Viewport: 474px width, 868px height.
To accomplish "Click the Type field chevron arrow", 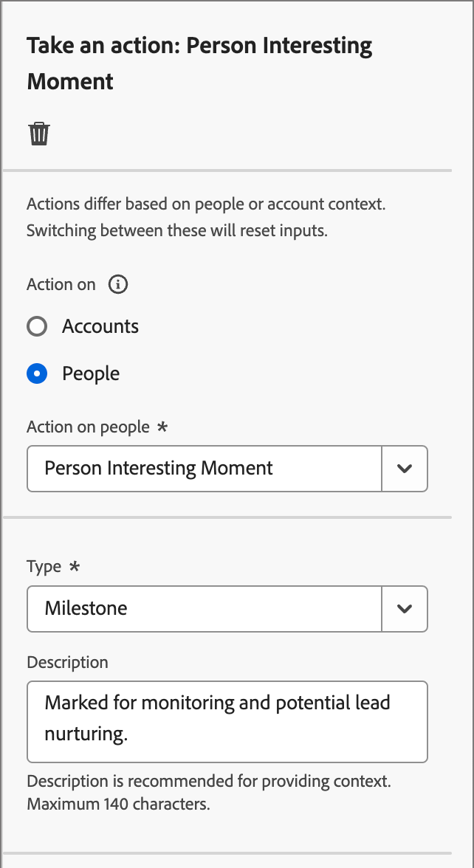I will [x=405, y=609].
